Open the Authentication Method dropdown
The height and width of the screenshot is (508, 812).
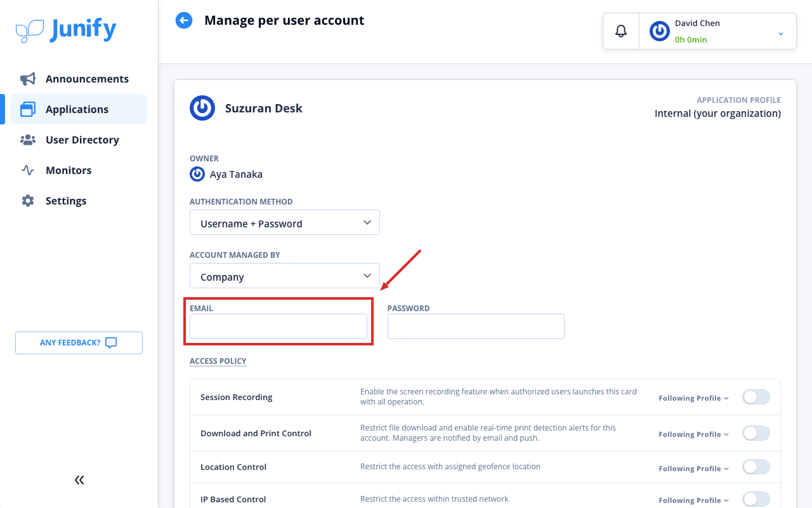(285, 222)
